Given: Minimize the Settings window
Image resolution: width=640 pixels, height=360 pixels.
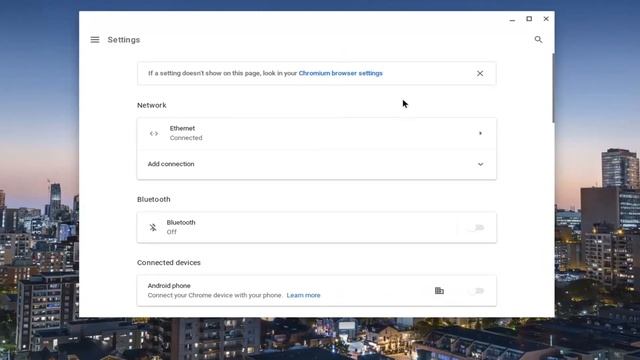Looking at the screenshot, I should click(x=512, y=19).
